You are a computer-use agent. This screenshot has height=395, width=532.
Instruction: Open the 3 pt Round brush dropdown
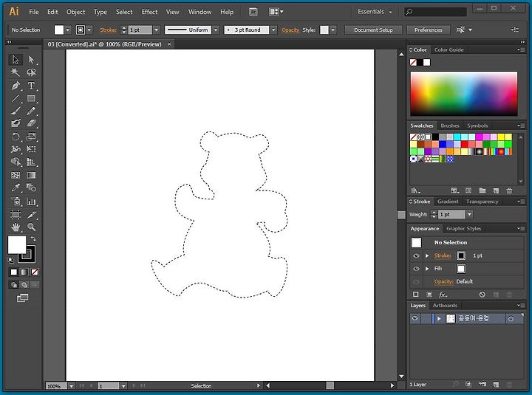coord(273,30)
